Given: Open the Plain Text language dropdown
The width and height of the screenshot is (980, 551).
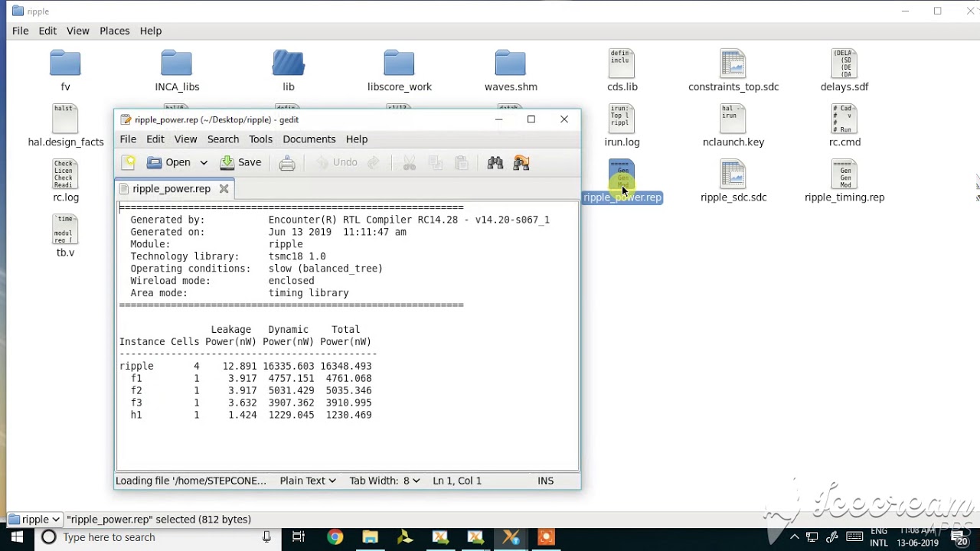Looking at the screenshot, I should pos(308,481).
